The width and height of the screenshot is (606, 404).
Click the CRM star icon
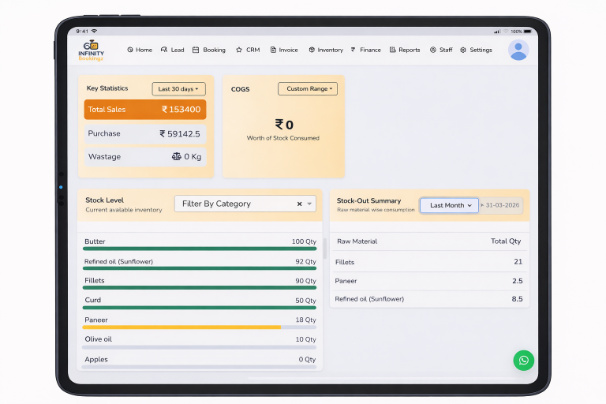[x=239, y=50]
